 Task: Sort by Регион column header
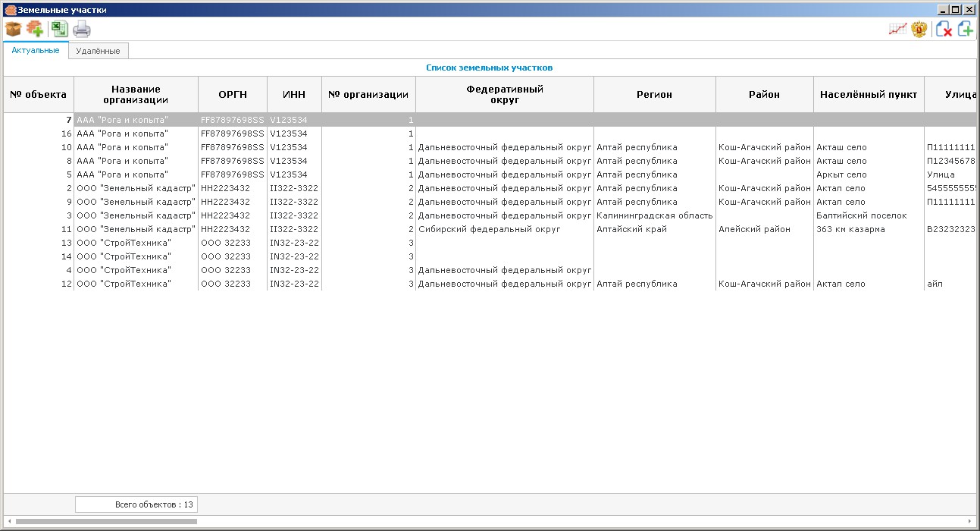655,95
